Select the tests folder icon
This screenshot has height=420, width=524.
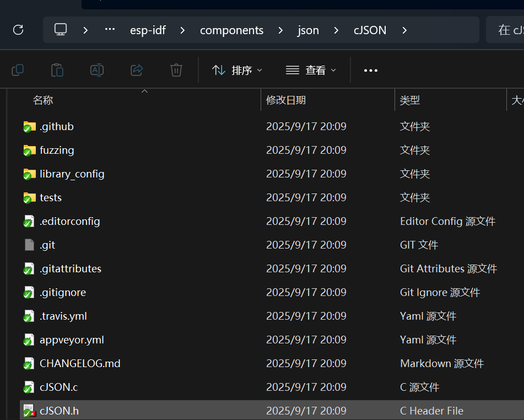[29, 198]
